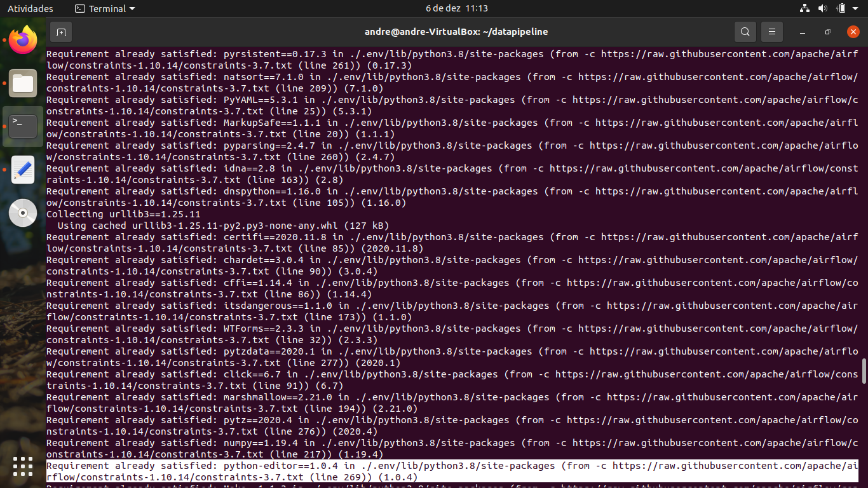Open the Atividades overview
Screen dimensions: 868x488
[x=31, y=8]
